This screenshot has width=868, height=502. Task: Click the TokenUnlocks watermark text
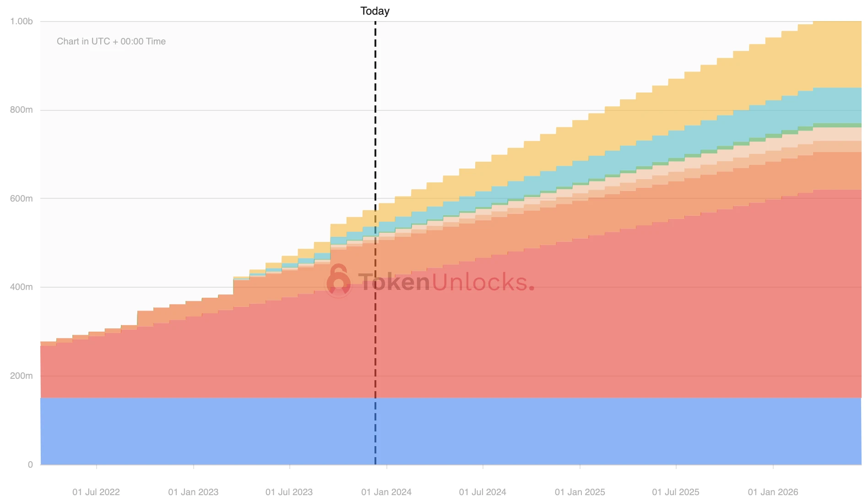[x=446, y=282]
